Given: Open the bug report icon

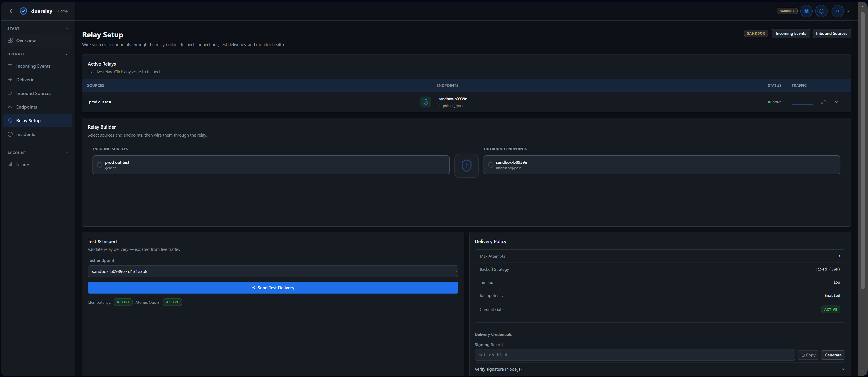Looking at the screenshot, I should (806, 11).
